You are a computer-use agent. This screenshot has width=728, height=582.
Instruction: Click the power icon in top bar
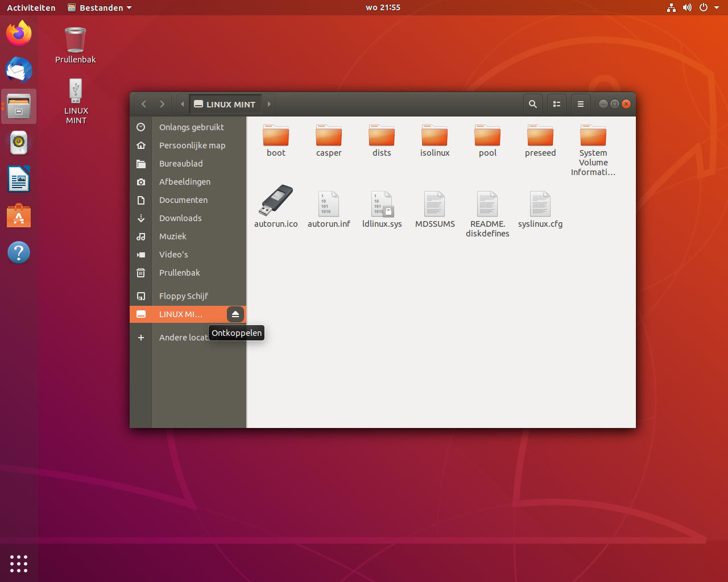pyautogui.click(x=704, y=7)
